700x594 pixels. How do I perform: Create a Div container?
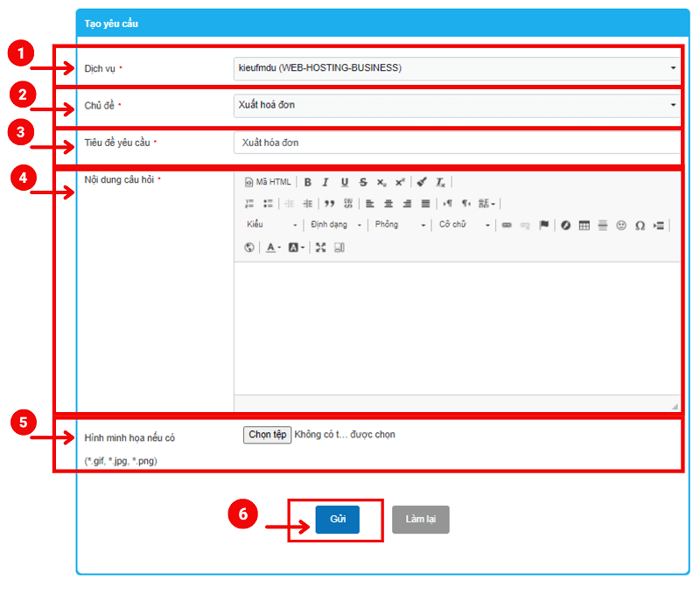coord(348,204)
